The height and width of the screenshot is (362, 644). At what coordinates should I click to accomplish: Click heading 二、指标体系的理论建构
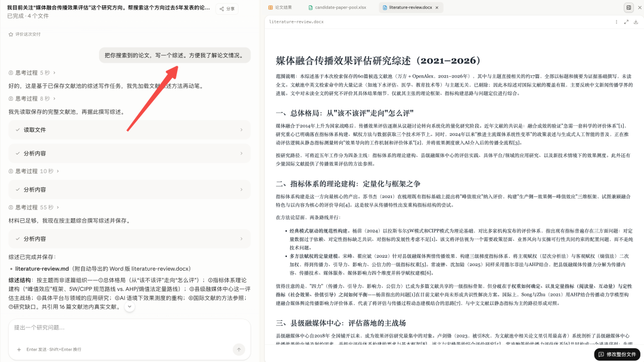pyautogui.click(x=348, y=184)
